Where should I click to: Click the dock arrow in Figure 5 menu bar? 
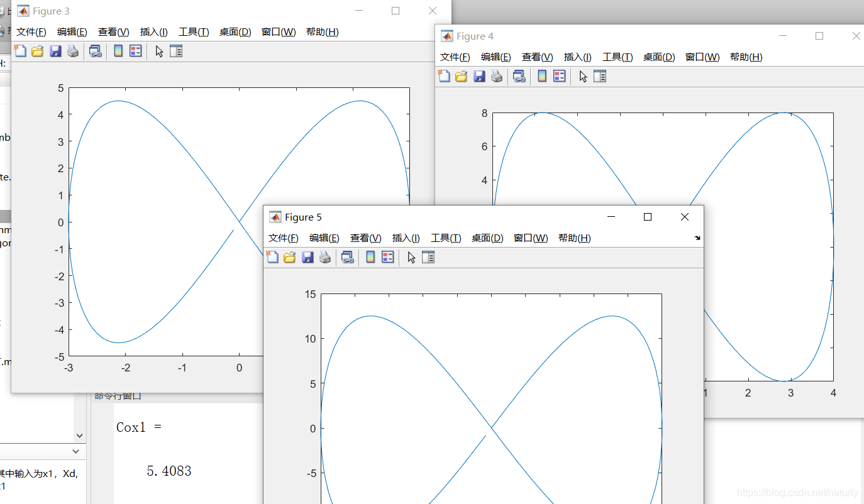click(x=697, y=238)
